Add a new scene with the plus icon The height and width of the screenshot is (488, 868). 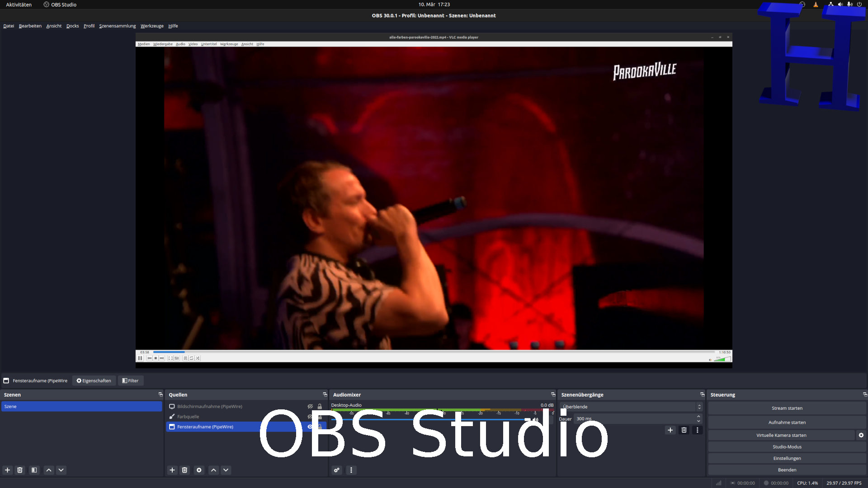click(x=7, y=470)
